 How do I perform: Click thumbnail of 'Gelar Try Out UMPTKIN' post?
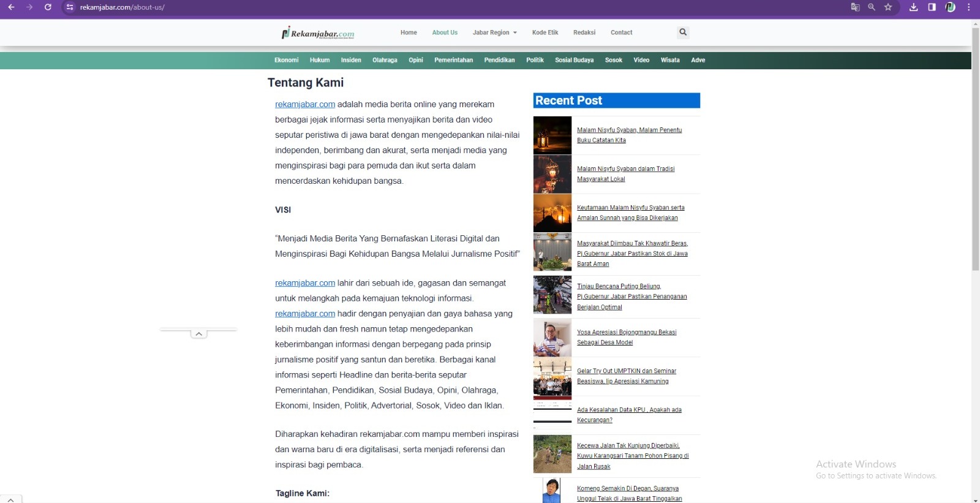[x=552, y=376]
